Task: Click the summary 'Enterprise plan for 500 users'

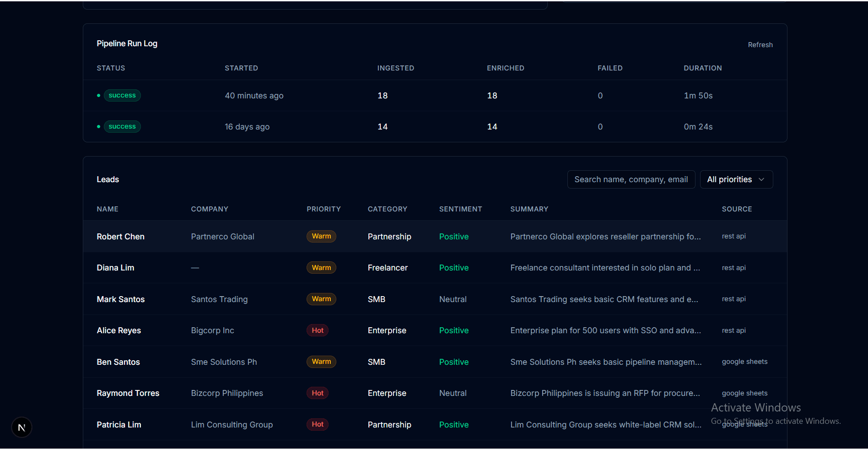Action: tap(605, 330)
